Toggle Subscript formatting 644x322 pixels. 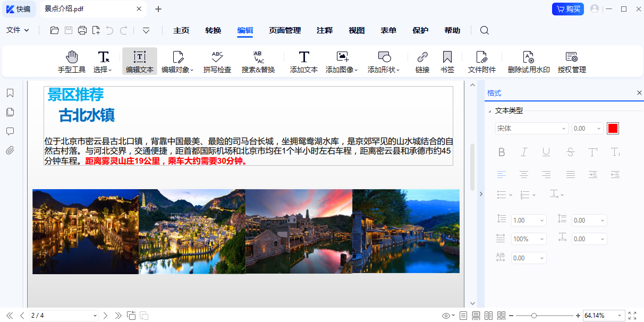615,152
